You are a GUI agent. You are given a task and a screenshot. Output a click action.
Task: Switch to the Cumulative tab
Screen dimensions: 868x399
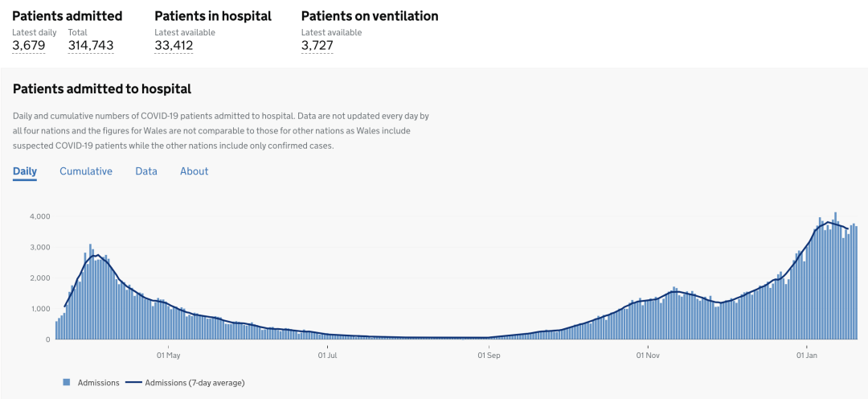click(86, 171)
